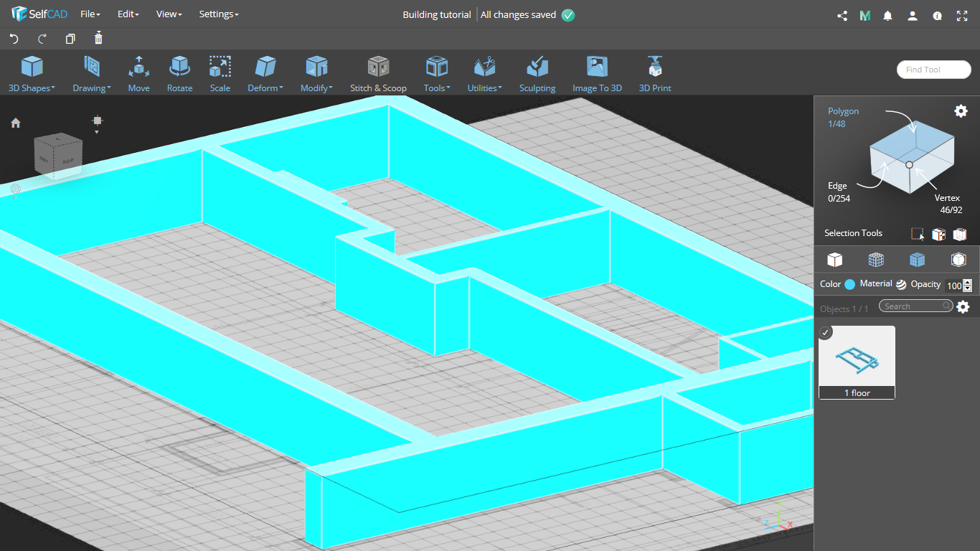Expand the Tools dropdown
This screenshot has width=980, height=551.
pos(437,75)
